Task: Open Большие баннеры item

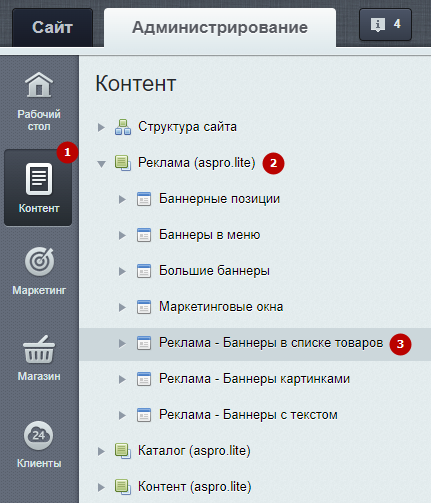Action: [x=214, y=271]
